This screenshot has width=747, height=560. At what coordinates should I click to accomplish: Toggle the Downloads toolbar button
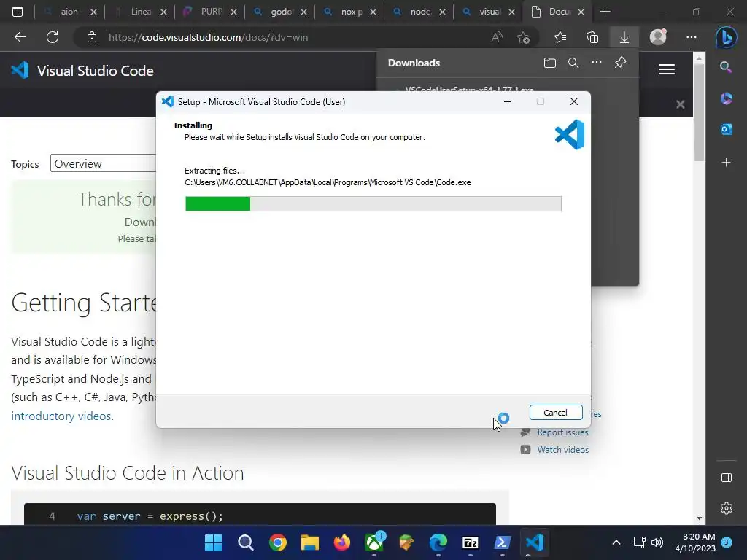pos(624,37)
